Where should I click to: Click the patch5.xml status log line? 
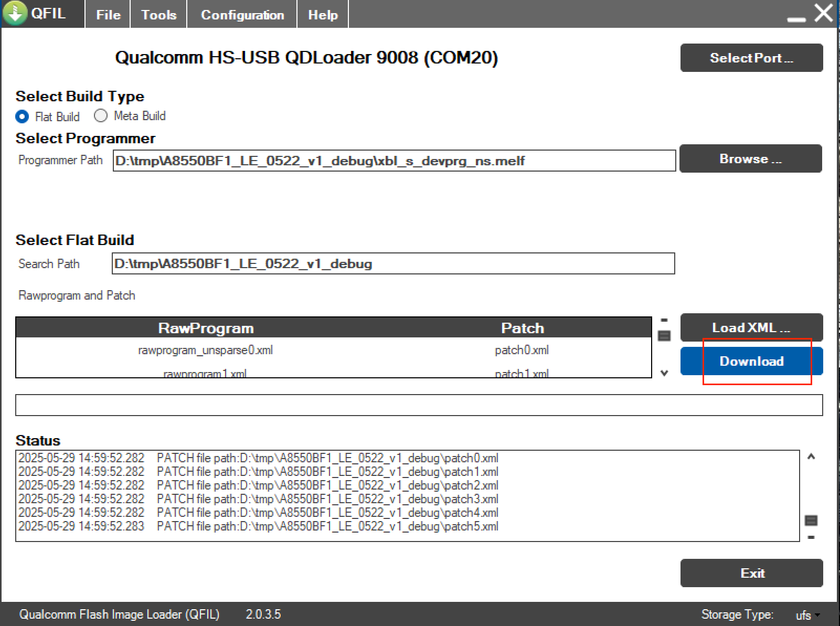click(x=258, y=526)
